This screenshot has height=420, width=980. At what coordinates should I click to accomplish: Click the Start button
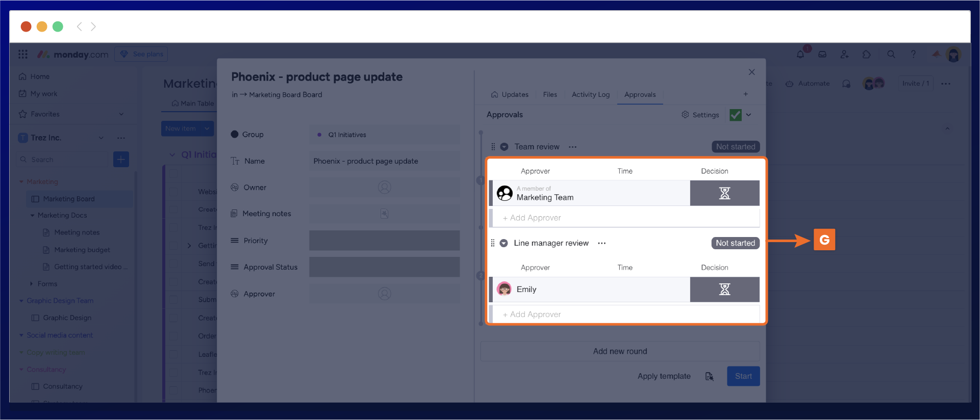click(x=743, y=376)
